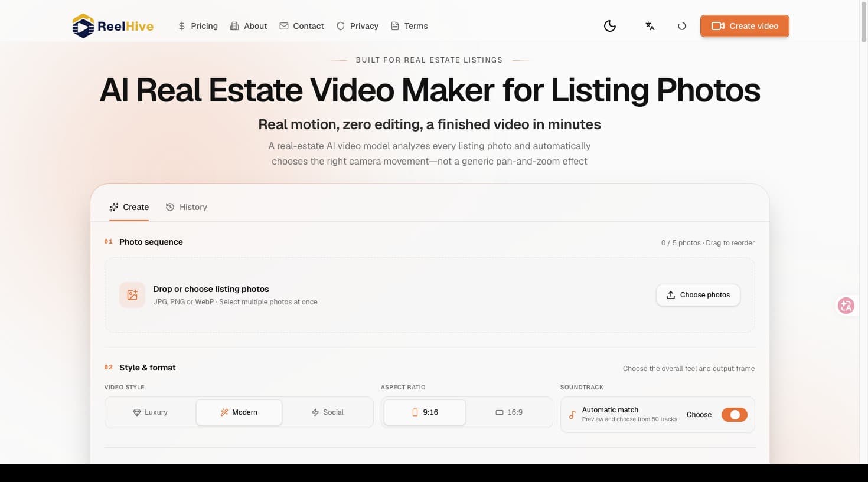Click the image upload icon in drop zone
Screen dimensions: 868x482
132,295
